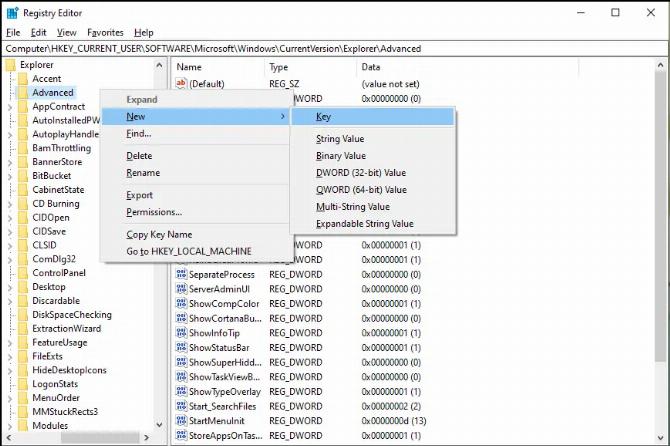This screenshot has width=670, height=446.
Task: Select the DiskSpaceChecking tree item
Action: pos(72,315)
